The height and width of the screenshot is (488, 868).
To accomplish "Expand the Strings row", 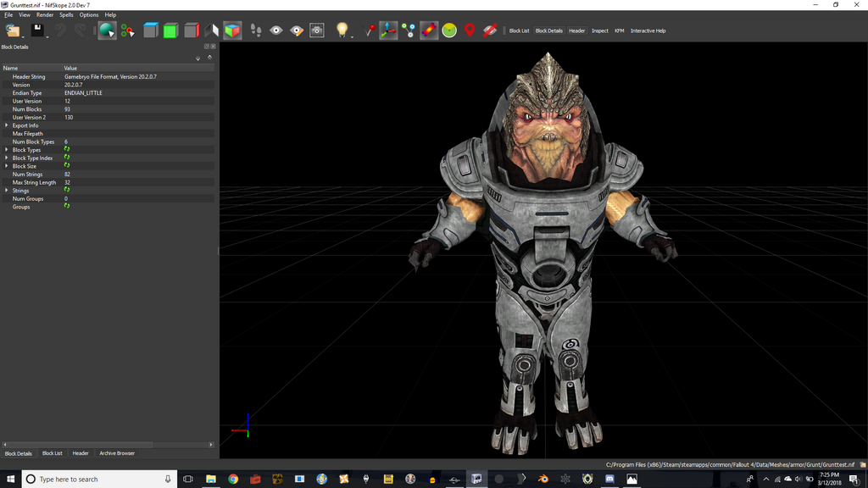I will (7, 191).
